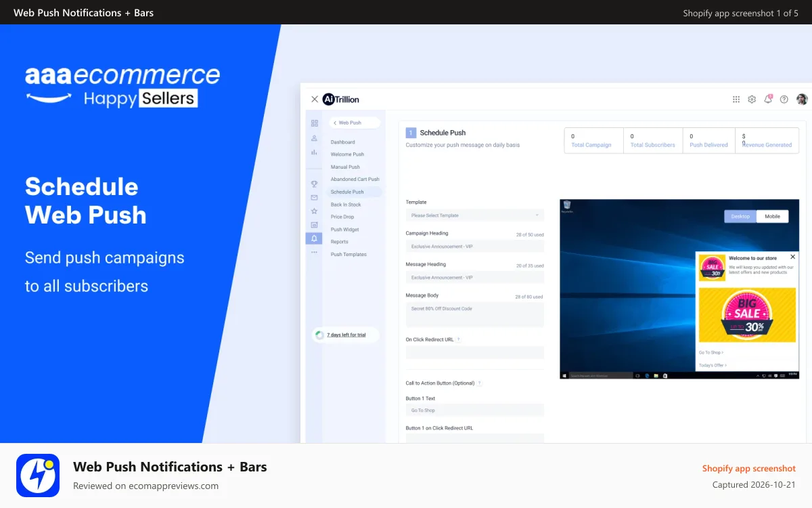This screenshot has width=812, height=508.
Task: Click the "28 of 50 used" counter
Action: point(530,235)
